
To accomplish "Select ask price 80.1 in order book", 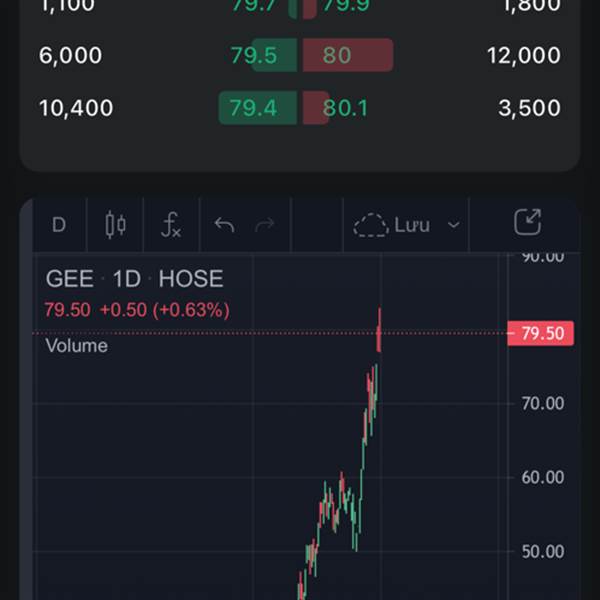I will coord(345,108).
